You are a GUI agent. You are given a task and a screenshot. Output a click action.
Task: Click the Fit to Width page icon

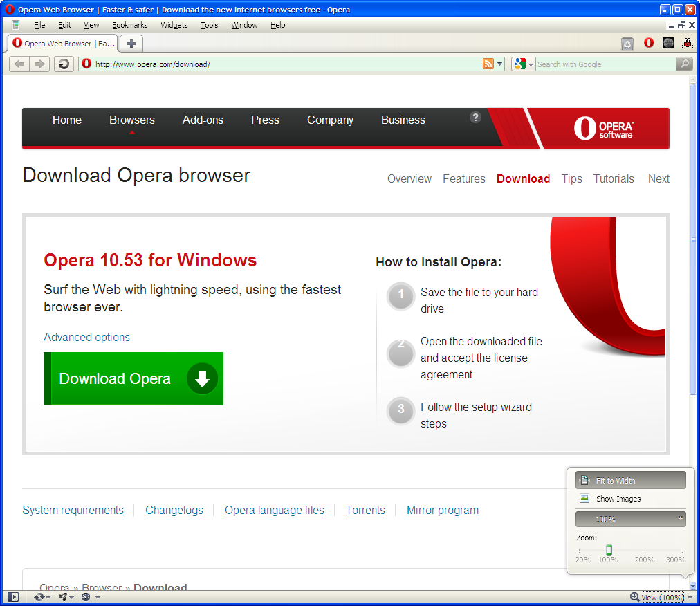coord(584,481)
